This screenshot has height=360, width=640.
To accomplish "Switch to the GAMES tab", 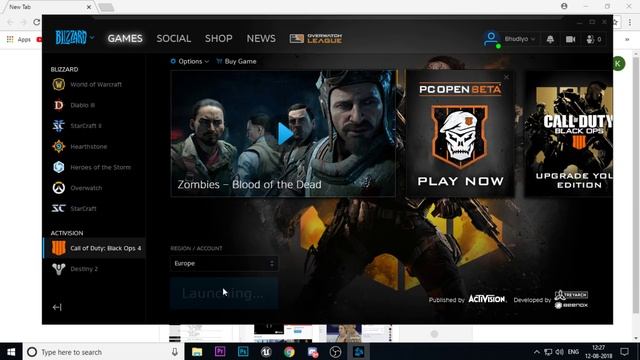I will click(125, 39).
